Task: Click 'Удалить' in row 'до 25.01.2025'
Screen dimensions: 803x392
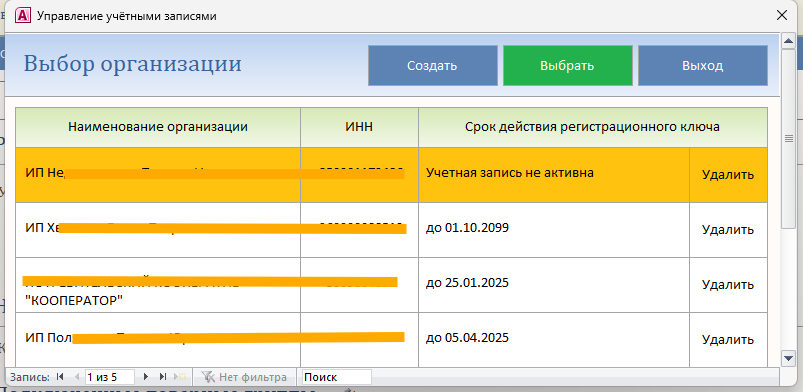Action: 728,284
